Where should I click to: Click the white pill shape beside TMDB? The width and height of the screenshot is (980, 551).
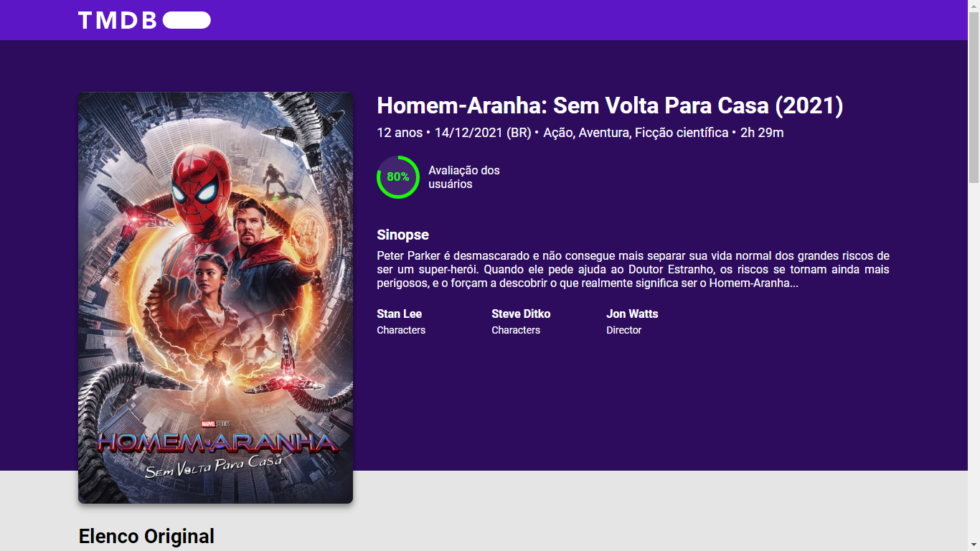click(x=187, y=20)
